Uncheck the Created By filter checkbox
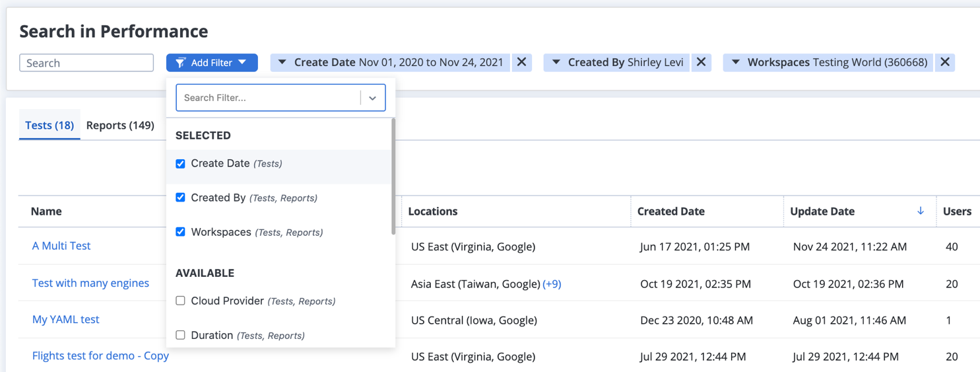This screenshot has height=372, width=980. (x=180, y=198)
